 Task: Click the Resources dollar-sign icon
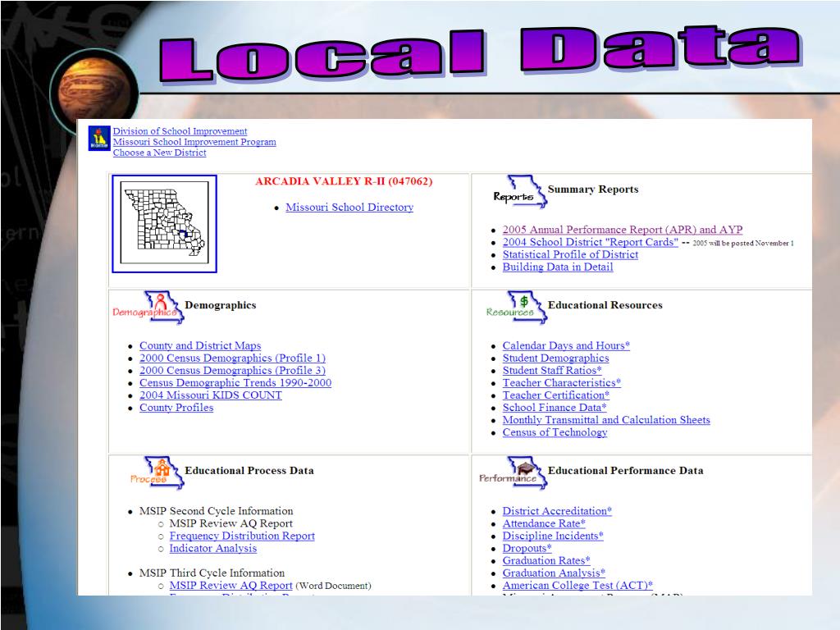tap(516, 308)
